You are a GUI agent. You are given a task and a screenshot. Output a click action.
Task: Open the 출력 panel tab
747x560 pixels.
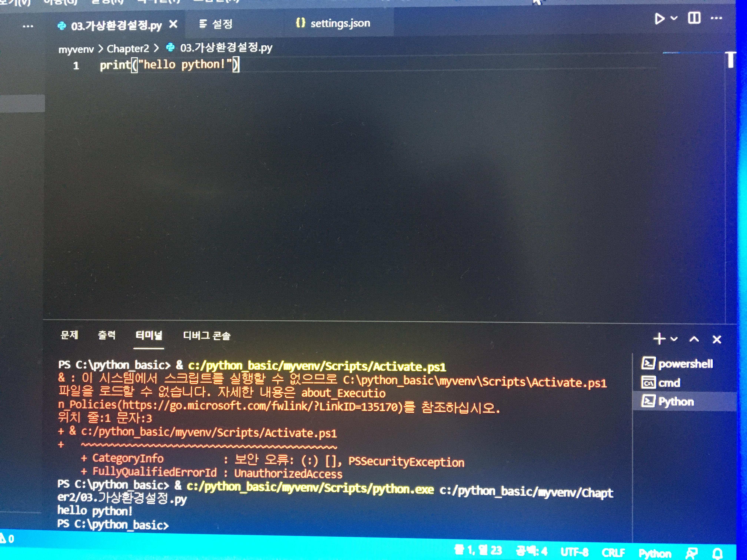pyautogui.click(x=107, y=335)
